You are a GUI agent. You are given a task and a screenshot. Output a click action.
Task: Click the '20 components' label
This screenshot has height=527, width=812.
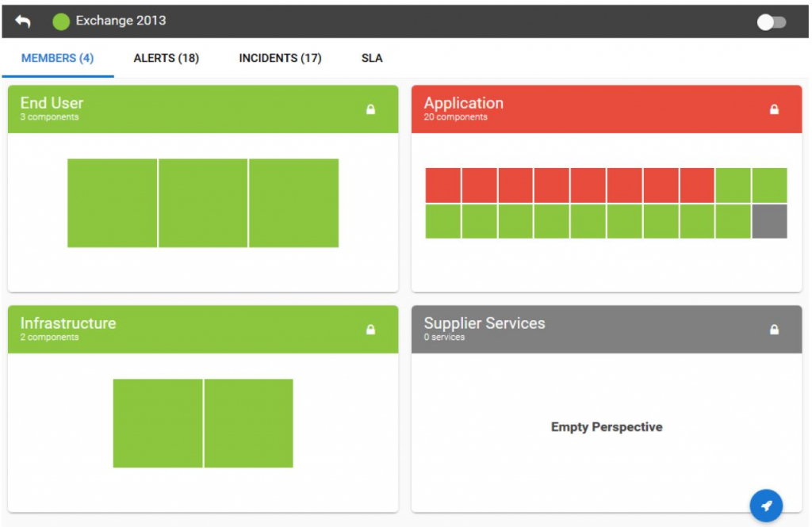tap(455, 117)
